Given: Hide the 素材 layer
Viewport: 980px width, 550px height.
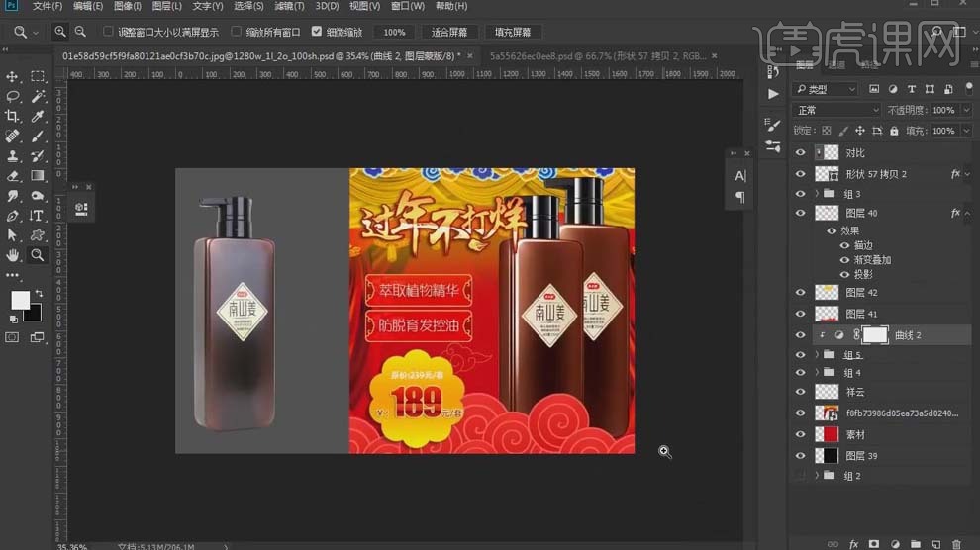Looking at the screenshot, I should (x=800, y=434).
